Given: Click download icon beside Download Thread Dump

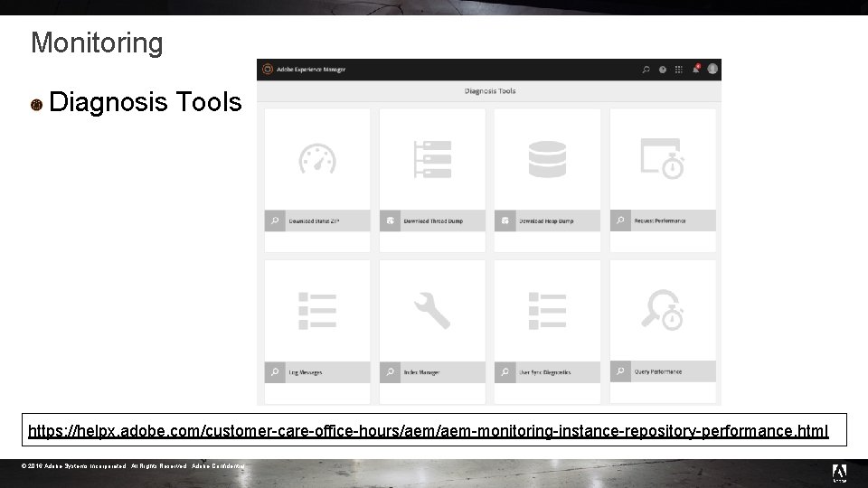Looking at the screenshot, I should [x=391, y=221].
